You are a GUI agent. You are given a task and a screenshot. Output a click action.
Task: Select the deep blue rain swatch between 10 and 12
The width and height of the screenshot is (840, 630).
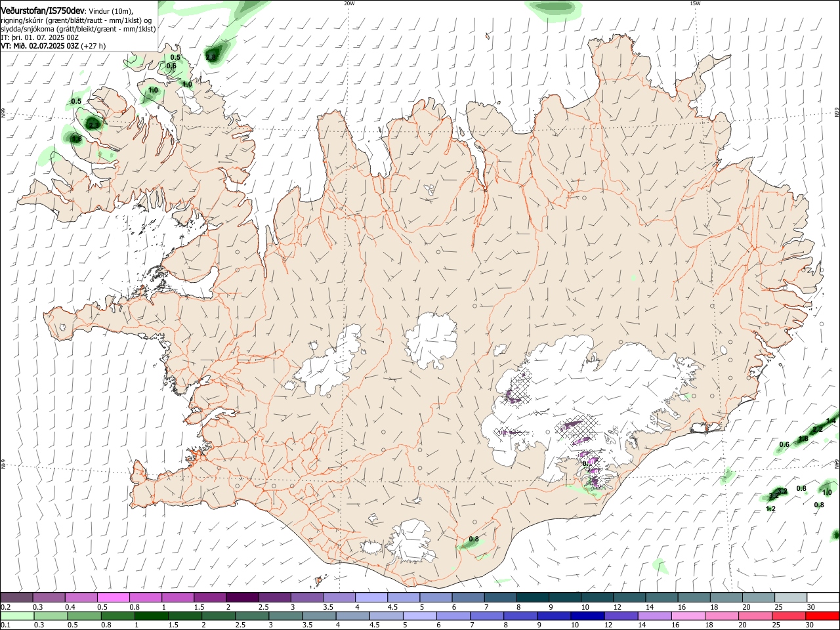click(x=586, y=616)
